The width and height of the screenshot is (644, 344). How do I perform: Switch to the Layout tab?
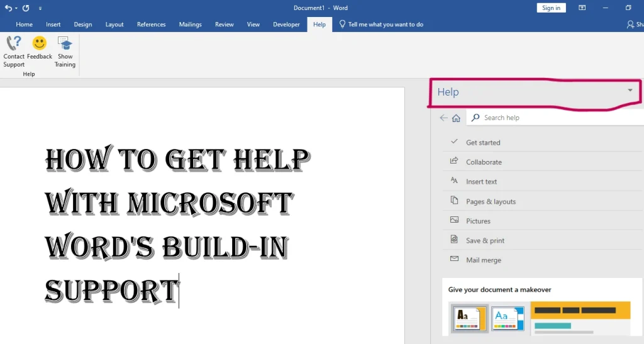(114, 25)
